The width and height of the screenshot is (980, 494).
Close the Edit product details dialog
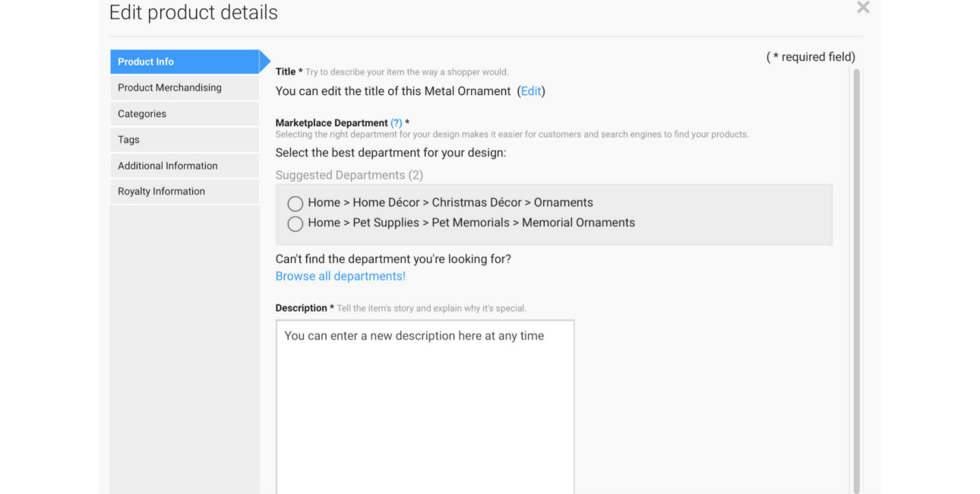click(x=863, y=8)
